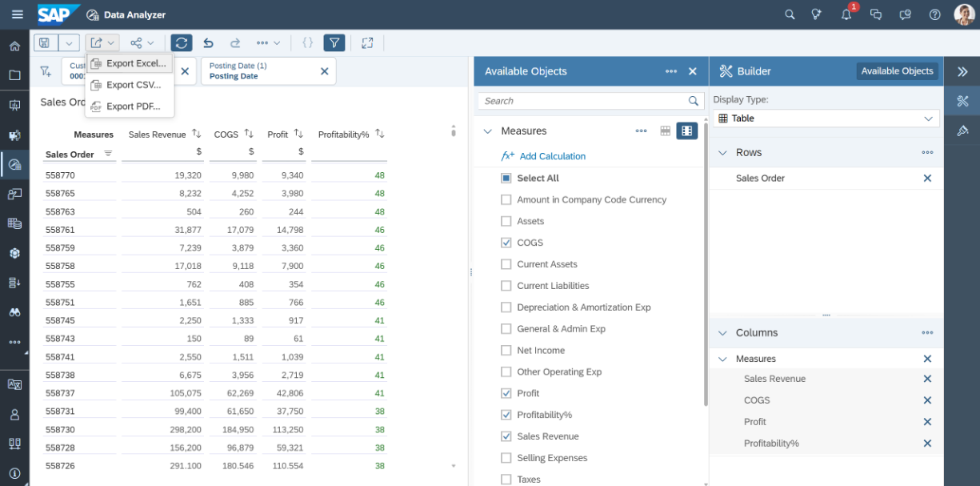
Task: Open the Display Type dropdown
Action: coord(827,118)
